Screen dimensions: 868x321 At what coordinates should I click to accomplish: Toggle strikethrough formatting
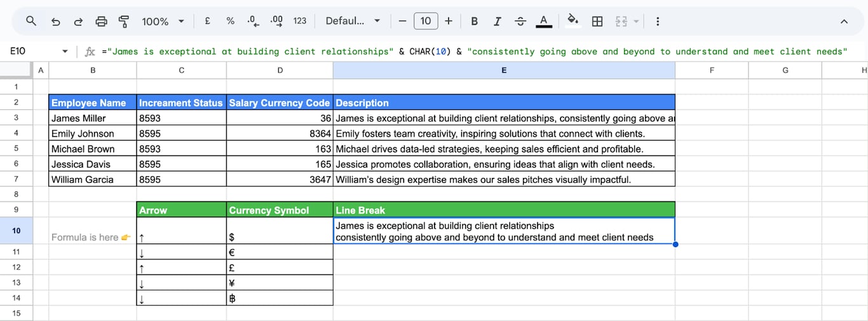tap(520, 21)
